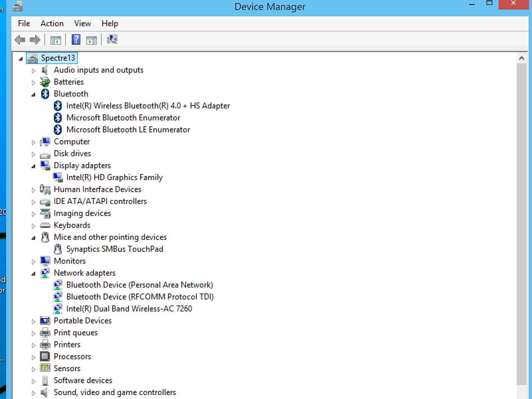Click the Processors chip icon
Viewport: 532px width, 399px height.
click(x=45, y=357)
